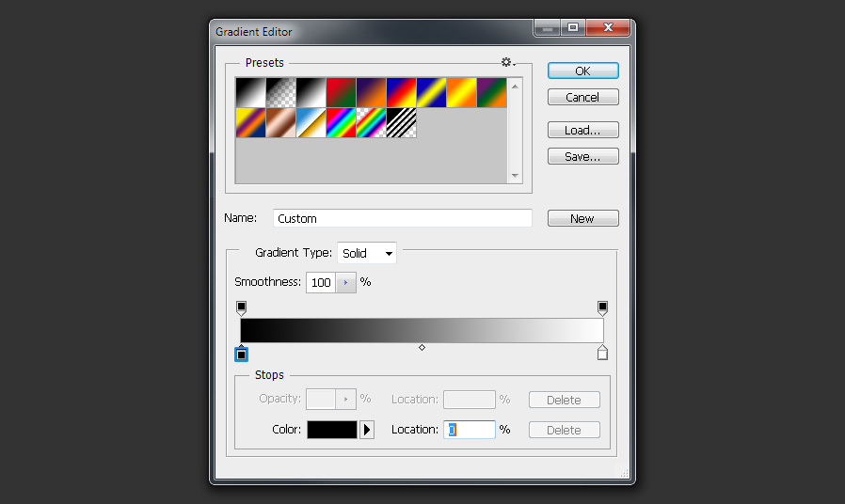This screenshot has height=504, width=845.
Task: Select the Transparent Rainbow preset
Action: [372, 123]
